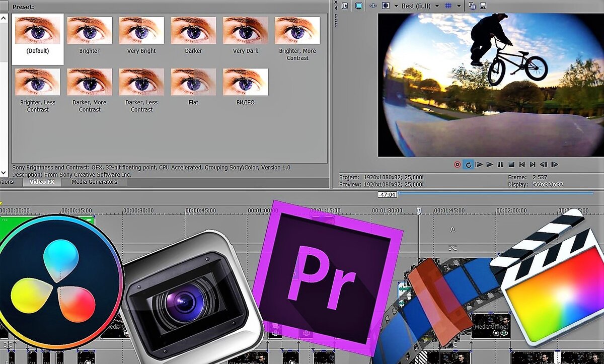Image resolution: width=604 pixels, height=364 pixels.
Task: Pick the Very Dark preset
Action: pyautogui.click(x=246, y=35)
